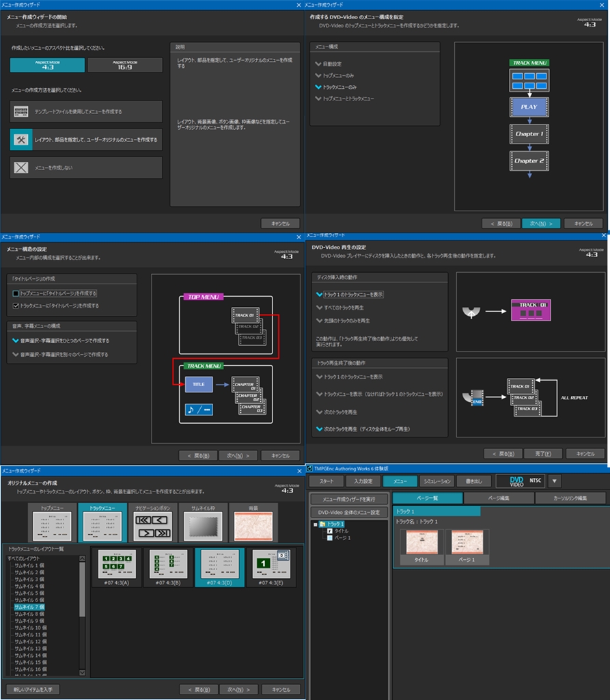Click the folder icon of トラック 1
The image size is (610, 700).
(x=322, y=524)
